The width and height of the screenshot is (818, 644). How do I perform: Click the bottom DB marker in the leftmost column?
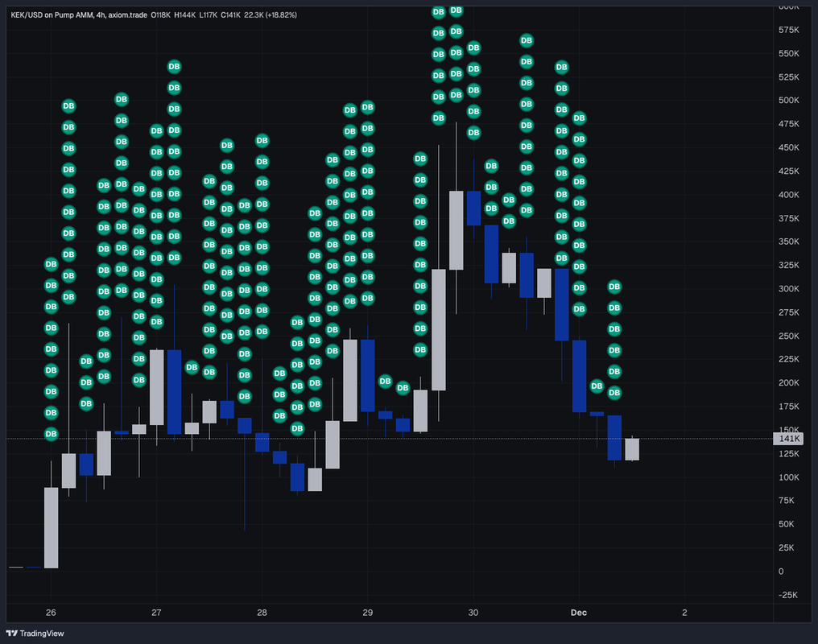(51, 434)
